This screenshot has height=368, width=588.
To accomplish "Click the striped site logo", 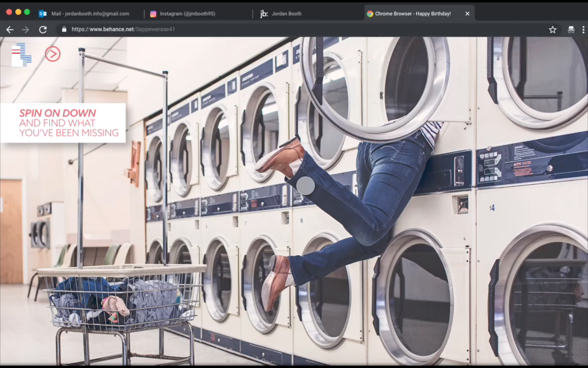I will 22,55.
